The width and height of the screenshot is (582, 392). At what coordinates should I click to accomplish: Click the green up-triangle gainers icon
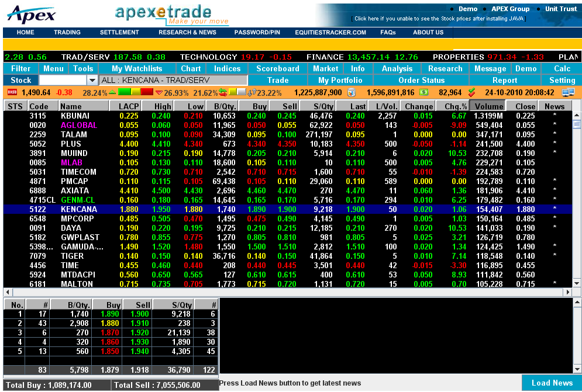(x=112, y=92)
